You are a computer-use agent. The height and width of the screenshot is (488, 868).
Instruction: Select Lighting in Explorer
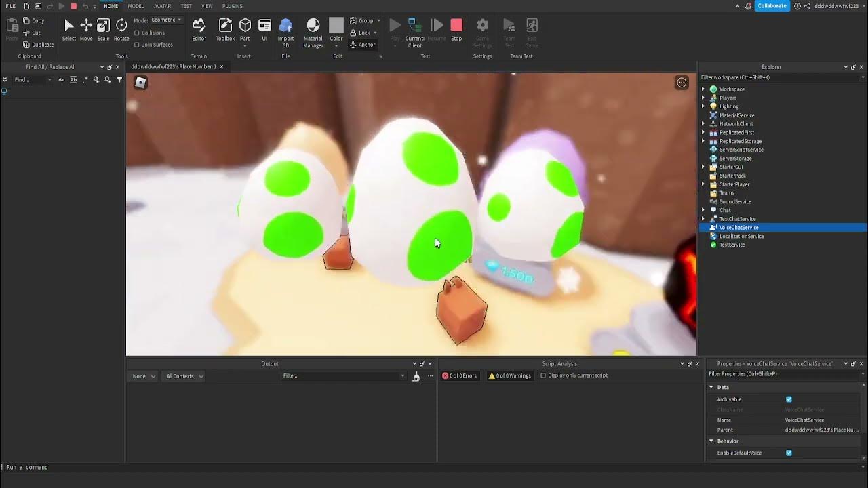729,106
